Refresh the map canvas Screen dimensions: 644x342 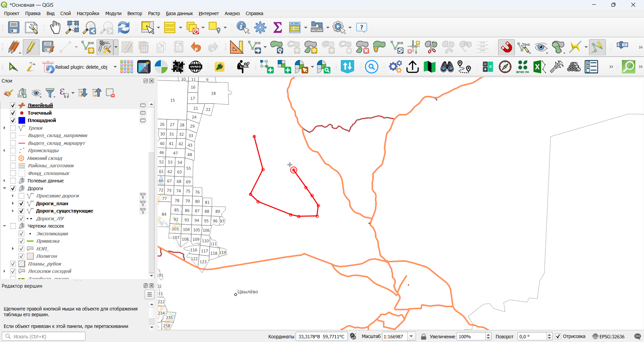click(124, 27)
